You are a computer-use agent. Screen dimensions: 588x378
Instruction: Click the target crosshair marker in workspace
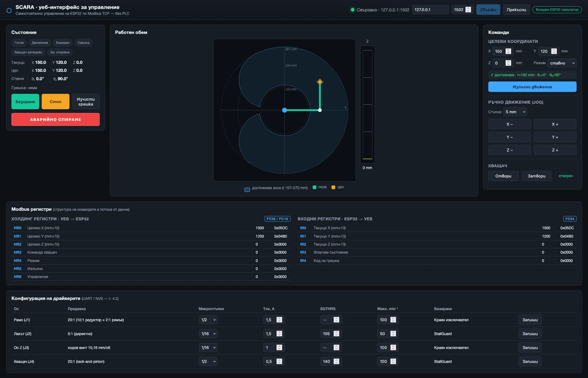tap(320, 82)
